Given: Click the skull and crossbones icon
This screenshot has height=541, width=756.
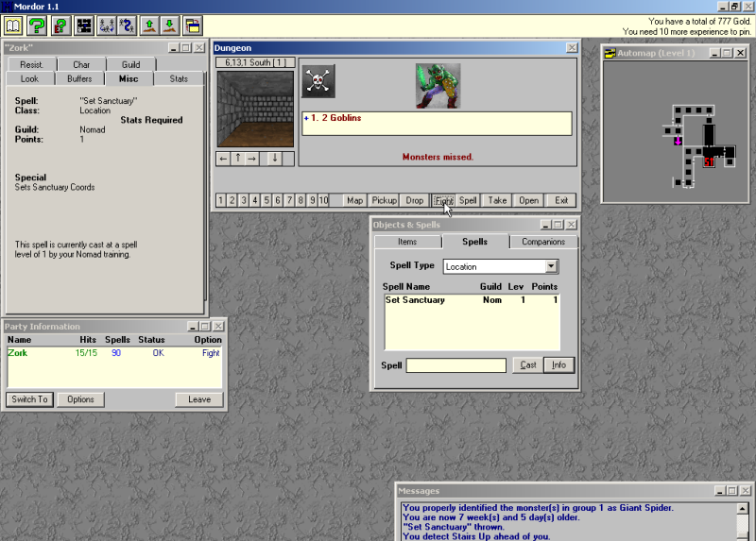Looking at the screenshot, I should (318, 81).
